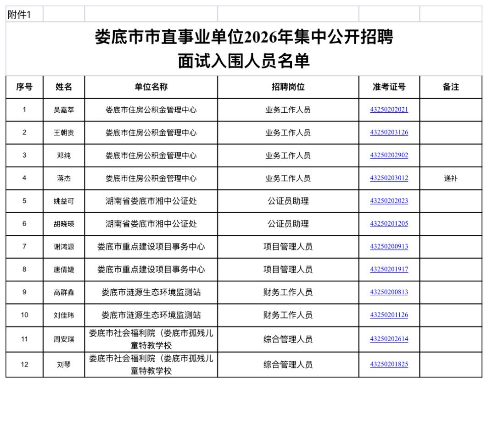Open exam number link 43250201825
This screenshot has width=487, height=448.
click(389, 364)
